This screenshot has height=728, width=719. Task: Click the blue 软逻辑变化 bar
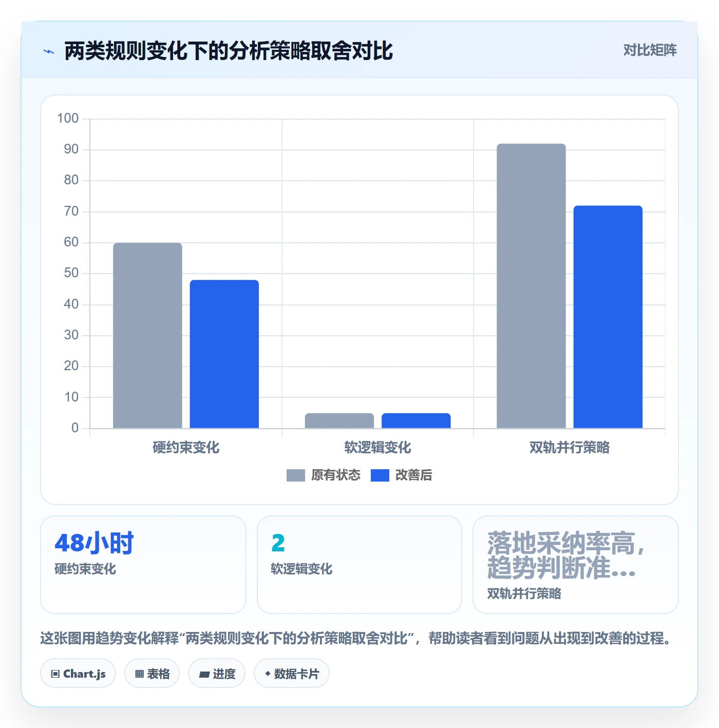[416, 420]
